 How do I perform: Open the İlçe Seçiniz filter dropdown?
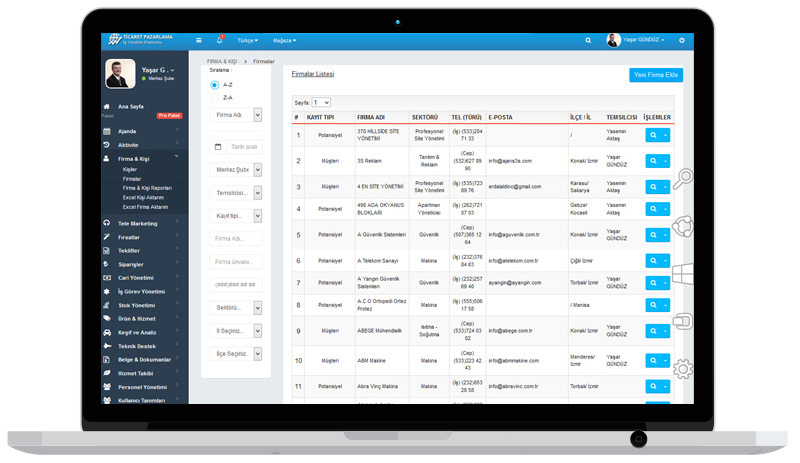(x=236, y=354)
